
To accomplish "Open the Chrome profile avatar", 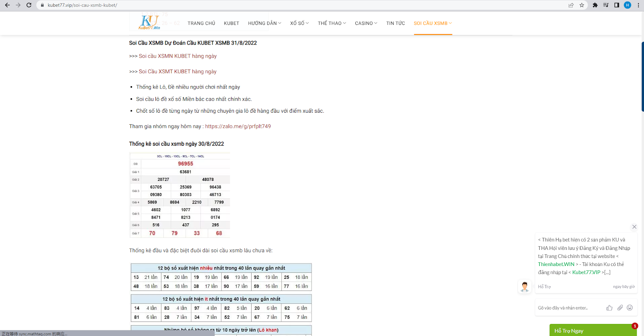I will [627, 5].
